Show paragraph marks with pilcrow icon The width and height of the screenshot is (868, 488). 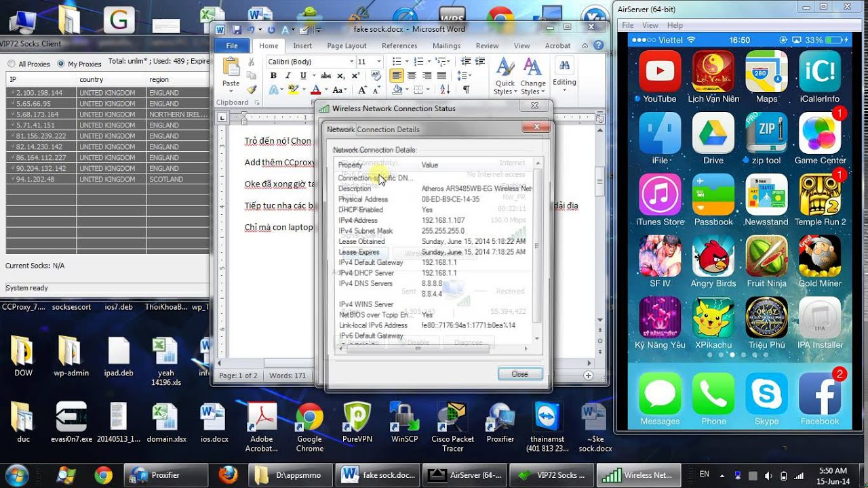[466, 89]
